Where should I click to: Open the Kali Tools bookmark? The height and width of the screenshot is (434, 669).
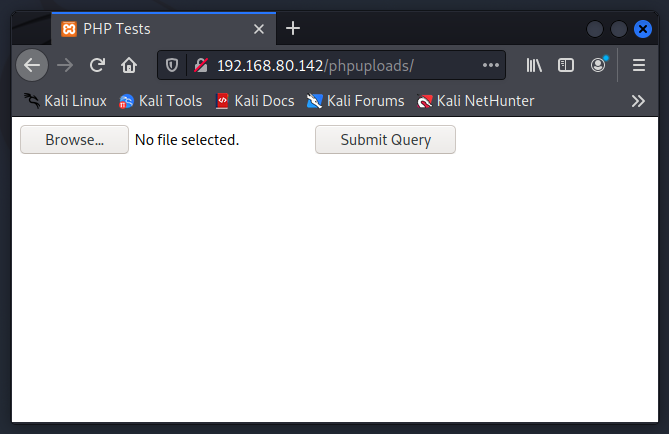[161, 100]
